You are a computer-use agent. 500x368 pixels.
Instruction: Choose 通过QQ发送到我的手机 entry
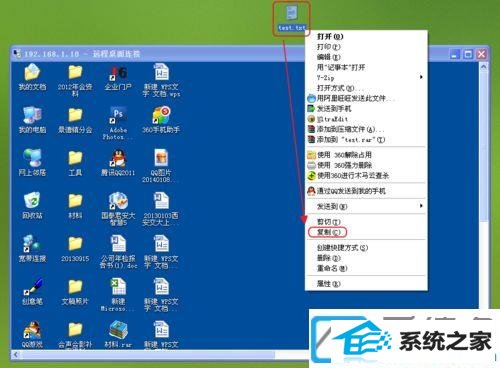click(x=366, y=191)
